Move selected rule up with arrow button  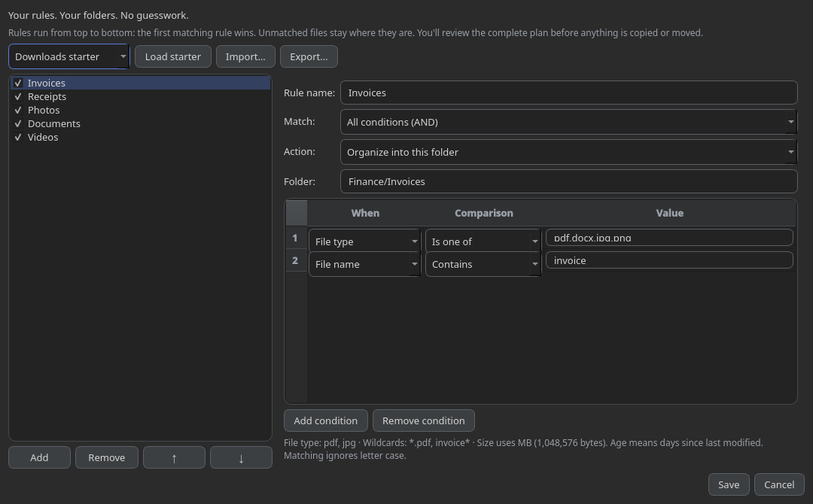(174, 457)
